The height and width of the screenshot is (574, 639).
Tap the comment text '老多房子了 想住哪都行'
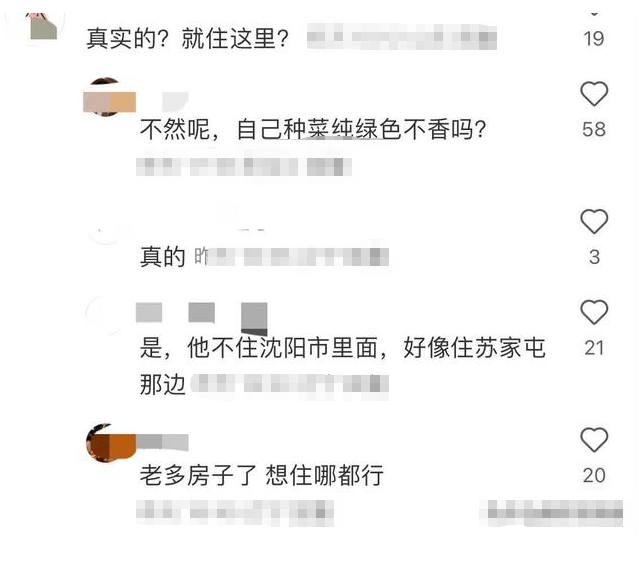tap(262, 475)
